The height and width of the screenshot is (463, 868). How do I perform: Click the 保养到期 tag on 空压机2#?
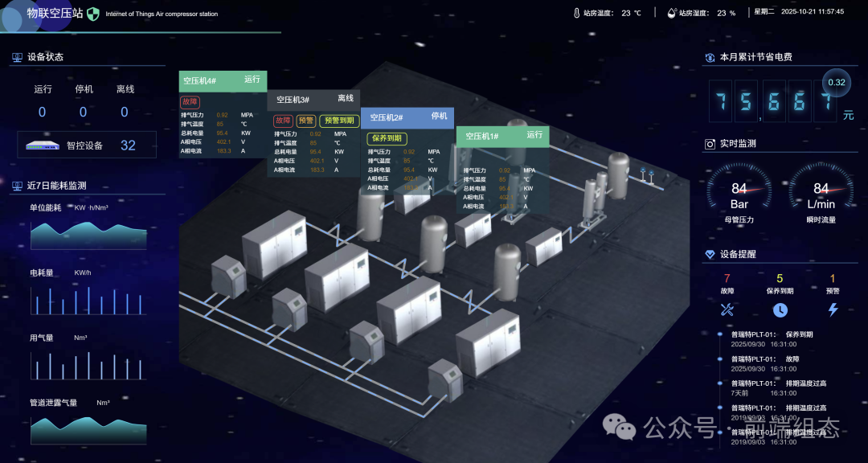(x=387, y=138)
